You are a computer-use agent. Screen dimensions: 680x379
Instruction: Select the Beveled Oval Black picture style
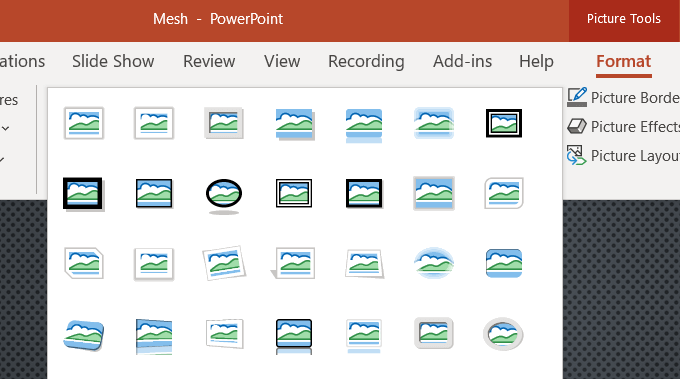click(224, 196)
